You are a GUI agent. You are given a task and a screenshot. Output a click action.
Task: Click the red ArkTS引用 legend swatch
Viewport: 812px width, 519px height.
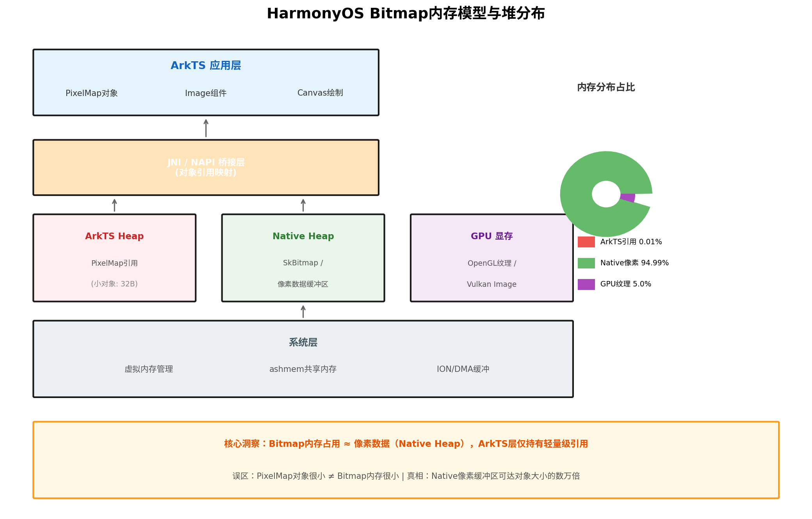click(586, 242)
